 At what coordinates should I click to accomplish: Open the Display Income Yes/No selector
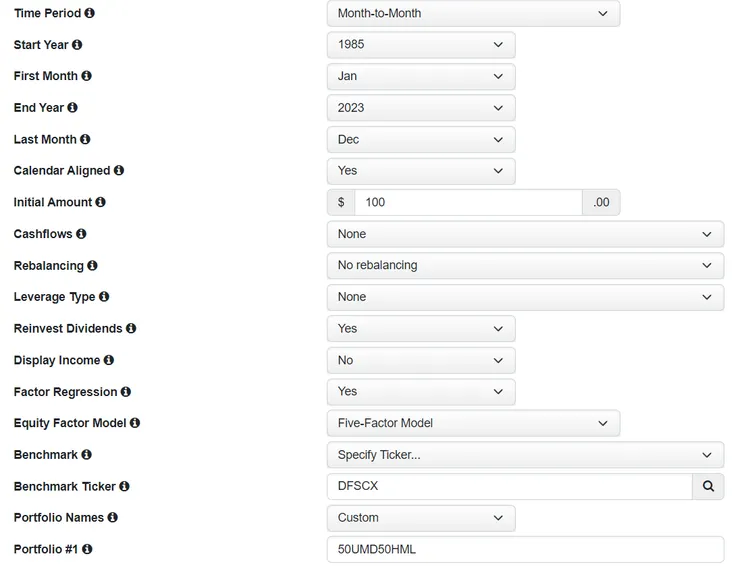421,360
